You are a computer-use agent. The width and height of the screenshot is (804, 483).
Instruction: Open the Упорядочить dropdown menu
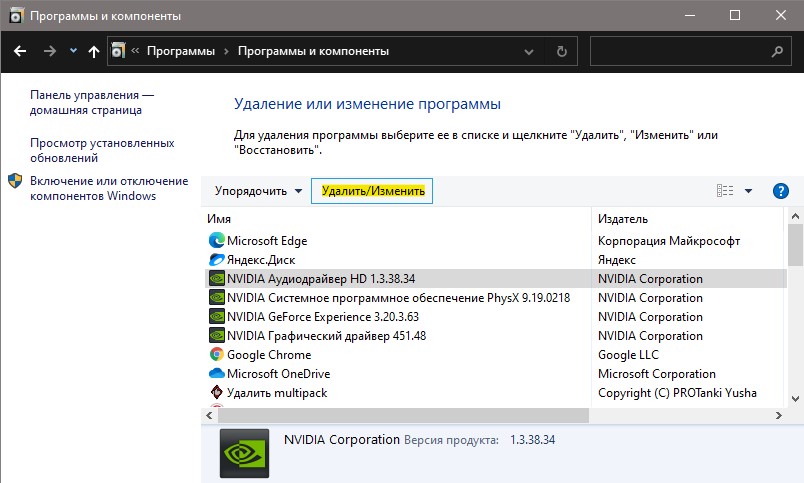tap(258, 191)
